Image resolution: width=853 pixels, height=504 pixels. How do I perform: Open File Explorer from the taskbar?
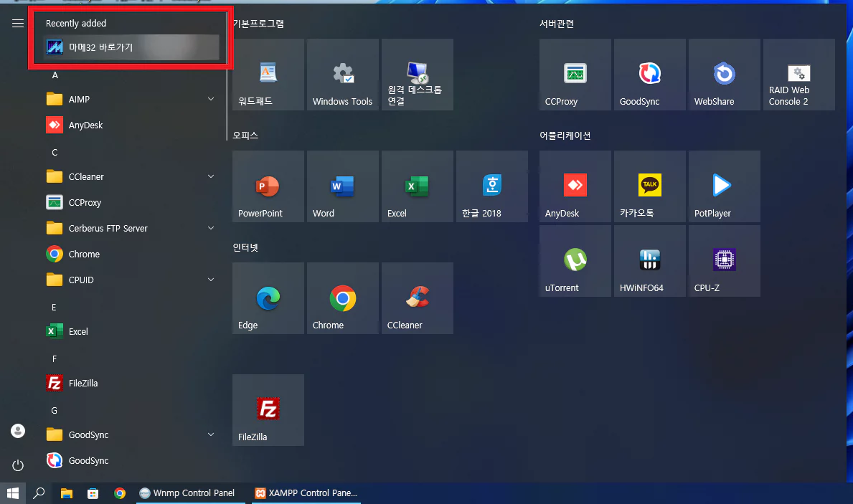pos(67,493)
